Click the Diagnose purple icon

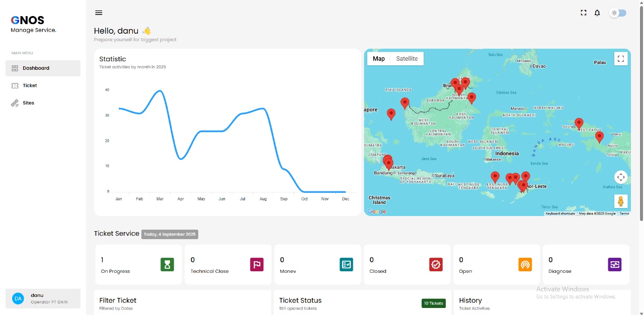point(614,264)
